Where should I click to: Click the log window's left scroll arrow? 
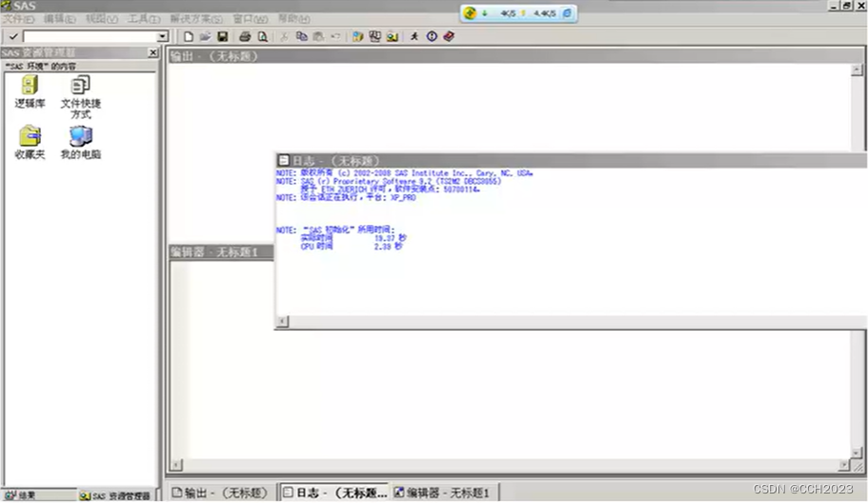click(282, 321)
